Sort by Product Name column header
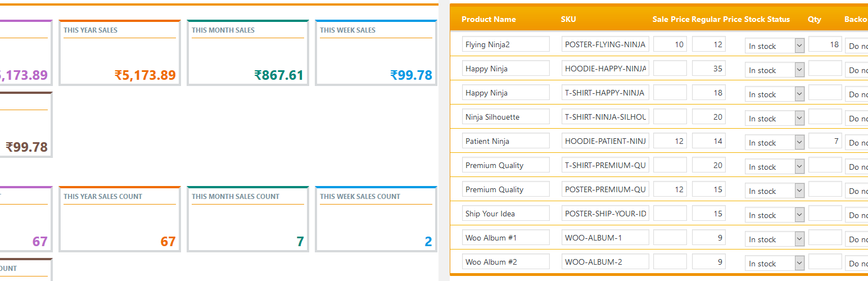Viewport: 868px width, 281px height. pyautogui.click(x=489, y=19)
